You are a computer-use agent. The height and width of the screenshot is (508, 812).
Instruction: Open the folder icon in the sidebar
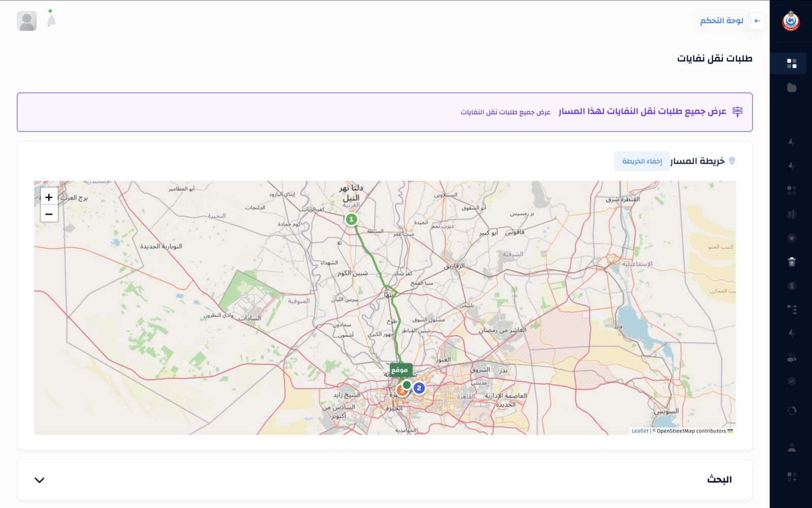tap(792, 87)
